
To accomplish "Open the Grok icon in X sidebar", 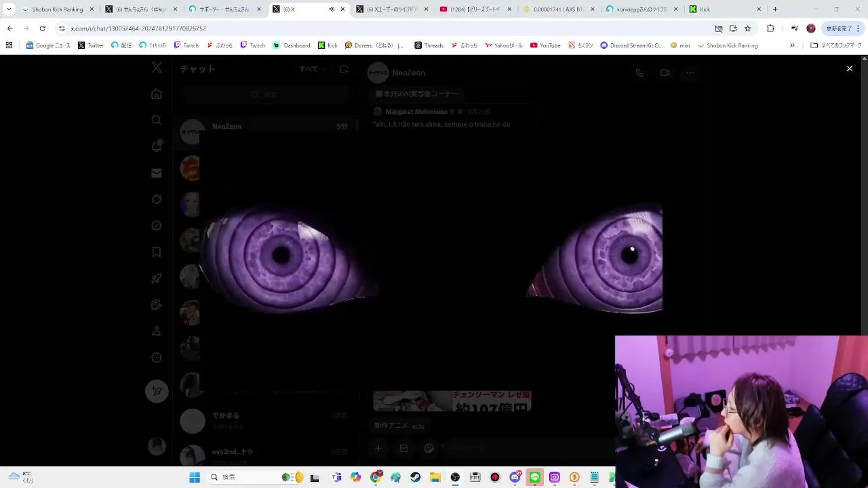I will [157, 199].
